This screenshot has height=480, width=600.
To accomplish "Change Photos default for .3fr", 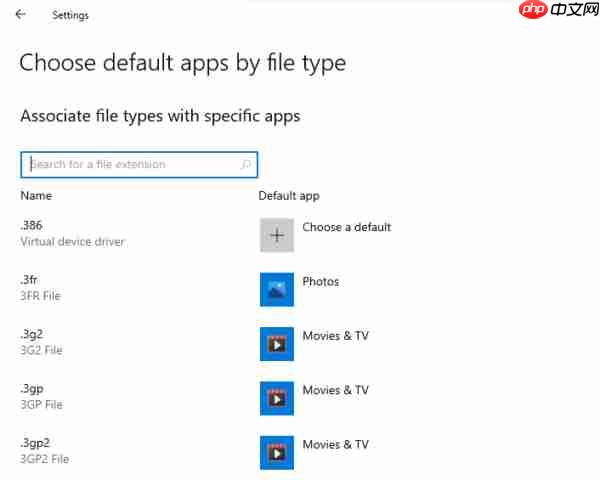I will (x=321, y=282).
